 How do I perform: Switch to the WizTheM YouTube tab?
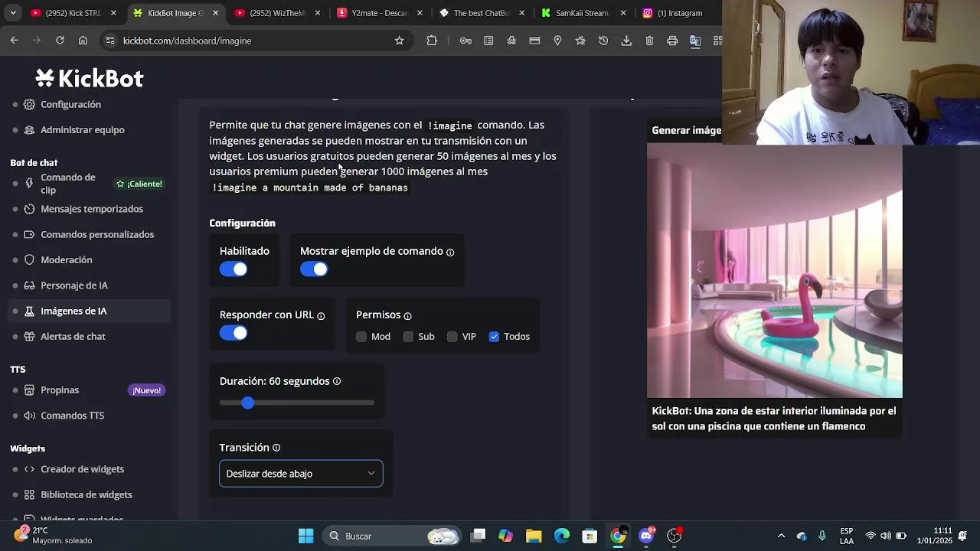(x=276, y=13)
